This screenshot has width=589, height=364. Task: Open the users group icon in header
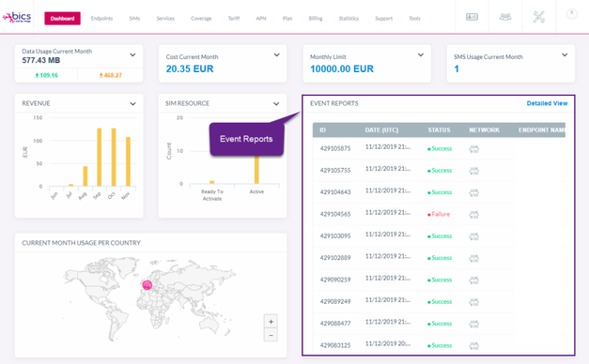[x=505, y=17]
